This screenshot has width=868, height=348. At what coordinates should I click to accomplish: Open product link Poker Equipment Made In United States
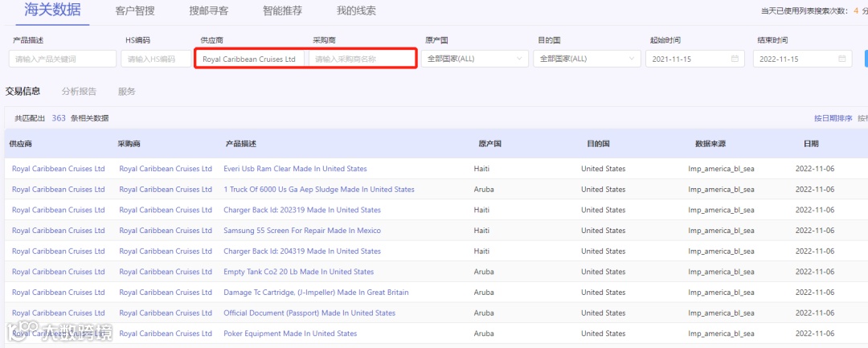point(290,333)
